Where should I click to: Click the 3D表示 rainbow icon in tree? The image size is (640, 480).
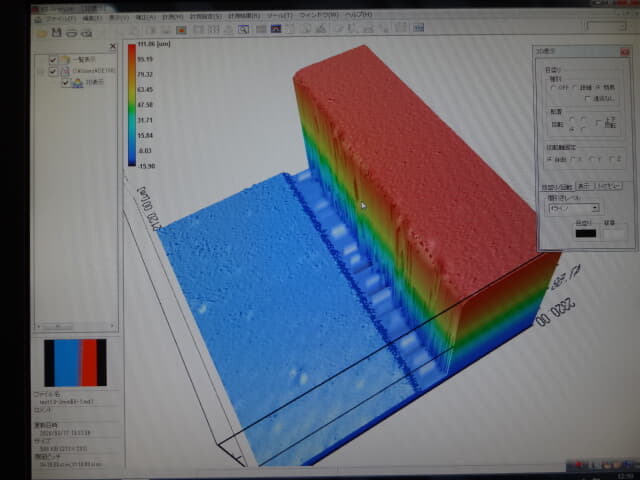point(75,83)
